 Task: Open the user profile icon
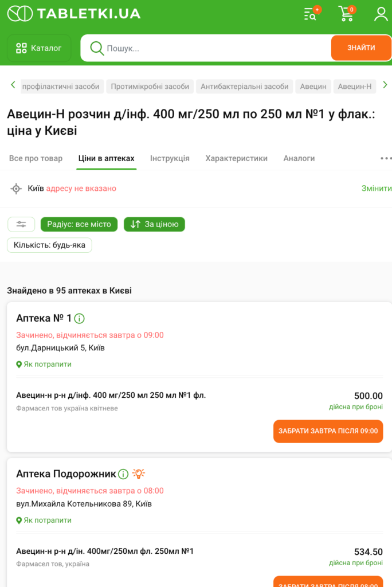[x=381, y=14]
